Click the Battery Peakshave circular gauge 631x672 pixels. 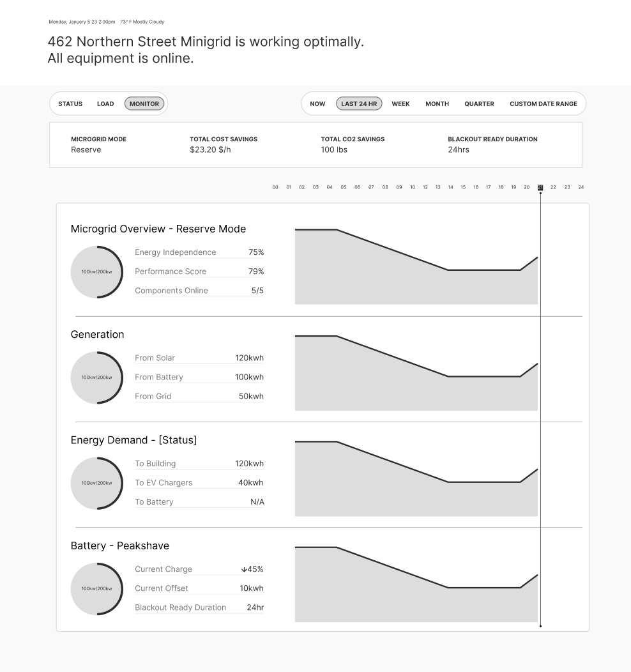(x=96, y=588)
